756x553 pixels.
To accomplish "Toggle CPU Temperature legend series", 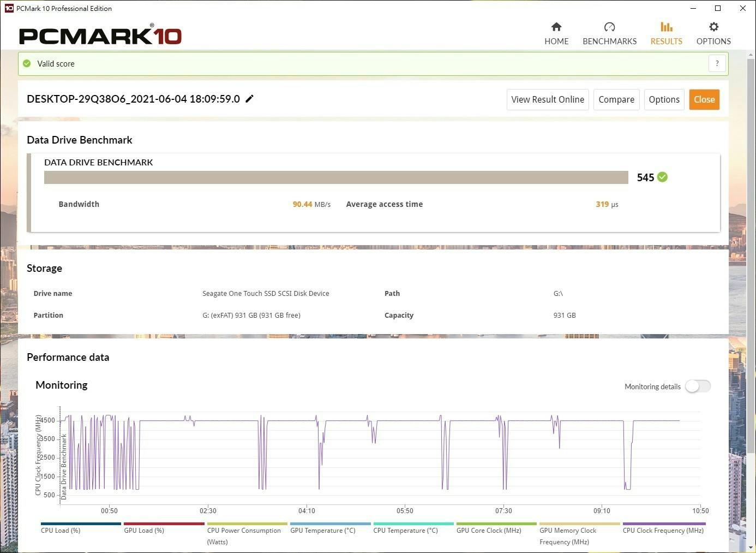I will coord(413,530).
